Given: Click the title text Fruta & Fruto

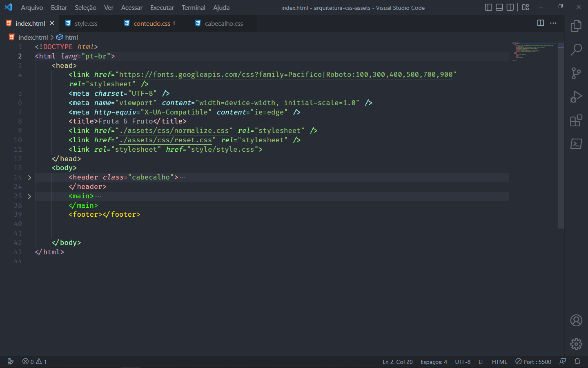Looking at the screenshot, I should tap(125, 121).
